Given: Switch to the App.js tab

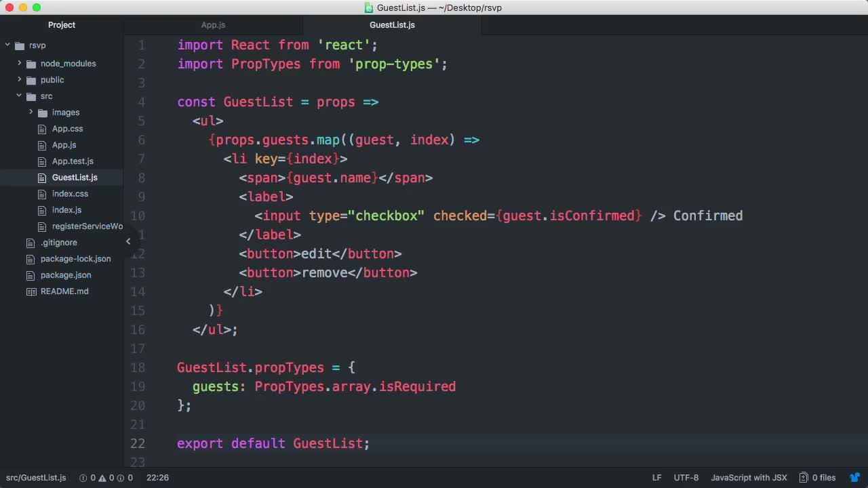Looking at the screenshot, I should pyautogui.click(x=213, y=25).
